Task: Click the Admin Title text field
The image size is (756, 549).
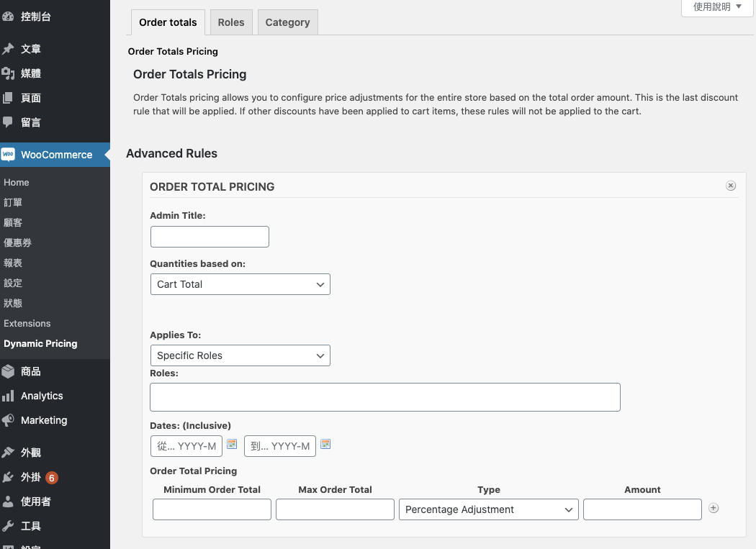Action: pos(210,237)
